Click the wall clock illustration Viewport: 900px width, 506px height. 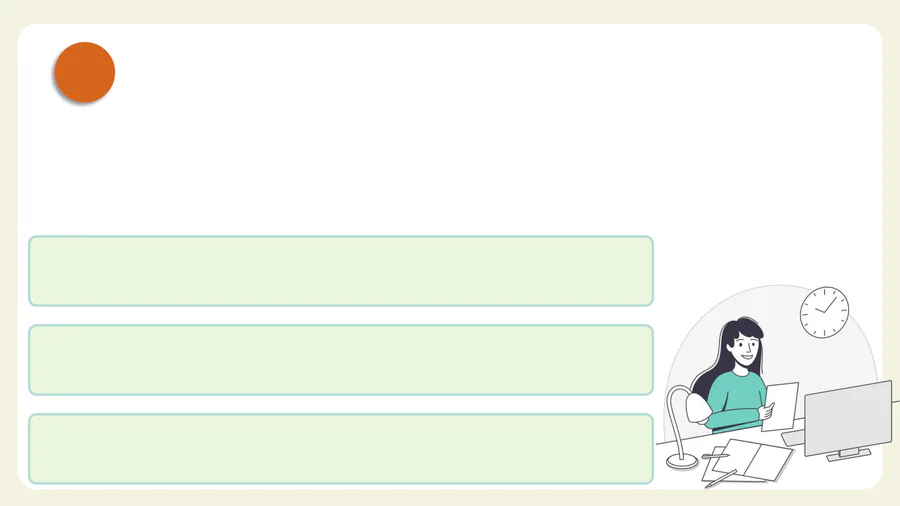tap(824, 312)
